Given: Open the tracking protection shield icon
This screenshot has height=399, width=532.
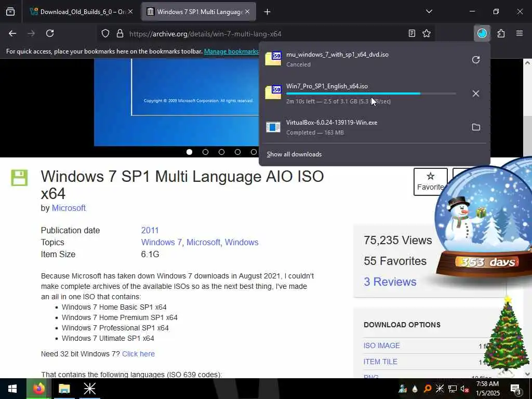Looking at the screenshot, I should click(x=105, y=34).
